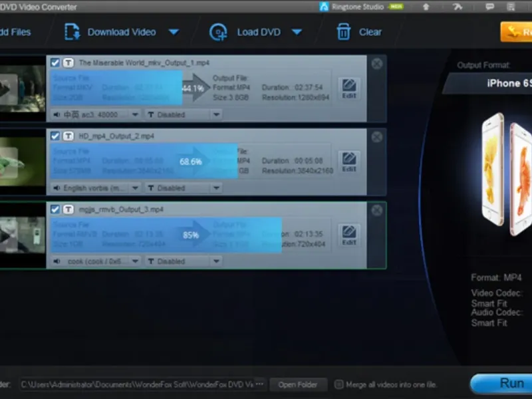532x399 pixels.
Task: Click the filename mgjs_rmvb_Output_3.mp4
Action: (121, 209)
